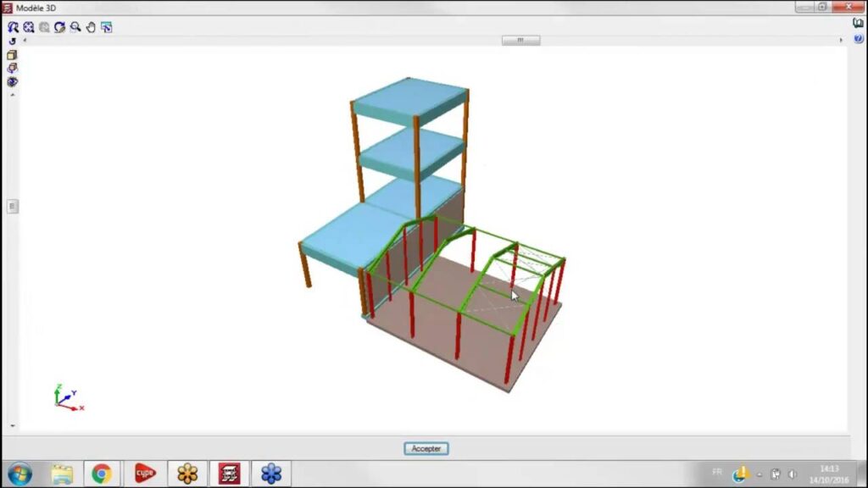Click the undo rotation arrow icon

point(12,41)
